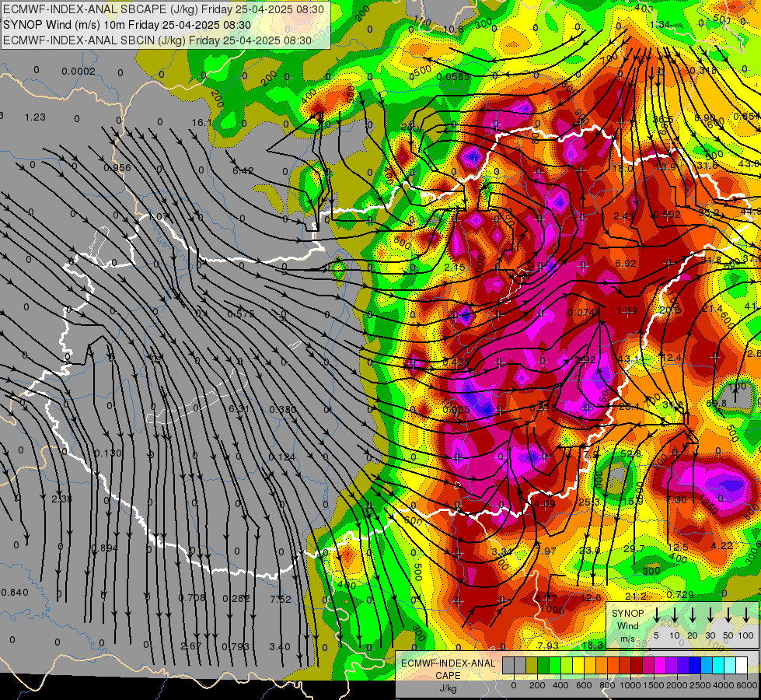Image resolution: width=761 pixels, height=700 pixels.
Task: Click the station value 0.708
Action: (x=192, y=597)
